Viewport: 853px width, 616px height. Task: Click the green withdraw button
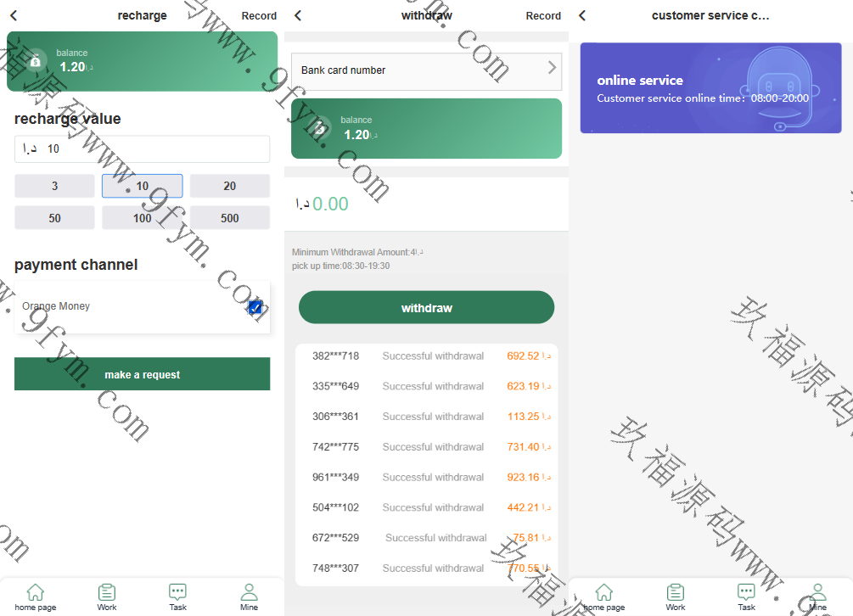pyautogui.click(x=426, y=308)
